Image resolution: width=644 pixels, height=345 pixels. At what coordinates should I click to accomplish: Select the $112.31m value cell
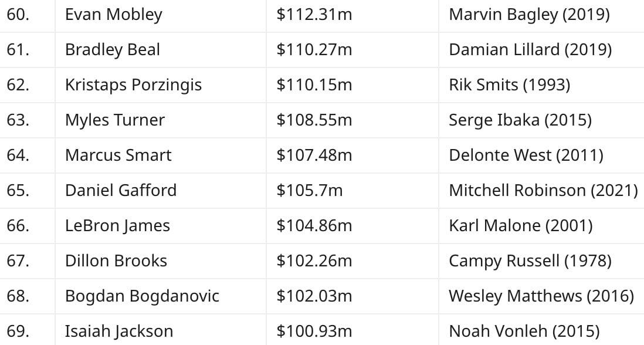(314, 15)
